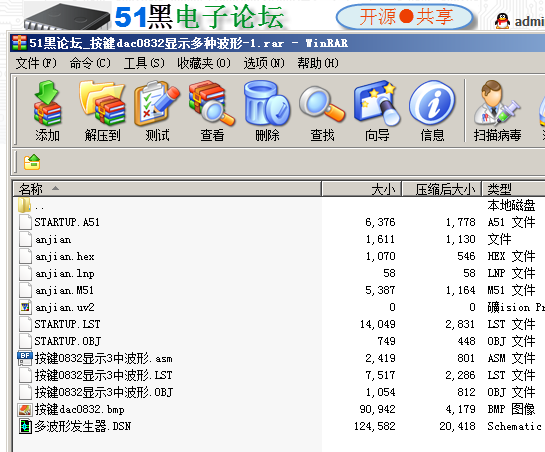The height and width of the screenshot is (452, 545).
Task: Click type cell 'HEX 文件'
Action: point(511,256)
